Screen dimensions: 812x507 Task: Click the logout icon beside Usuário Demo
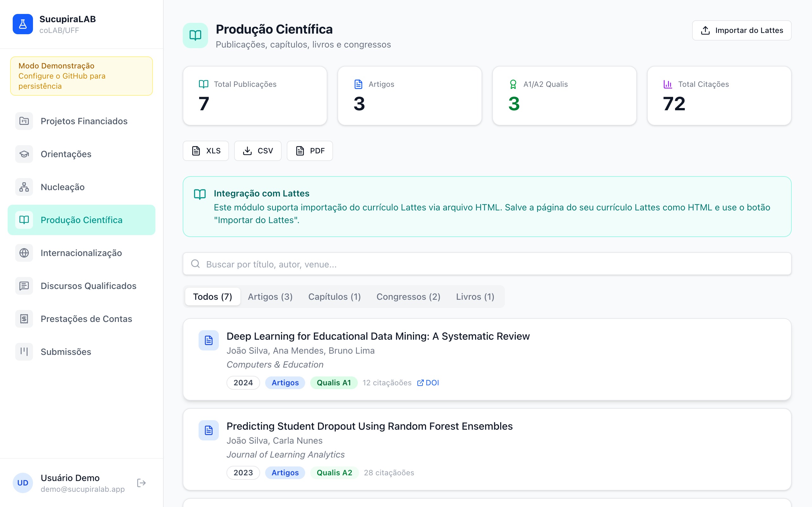[x=141, y=483]
